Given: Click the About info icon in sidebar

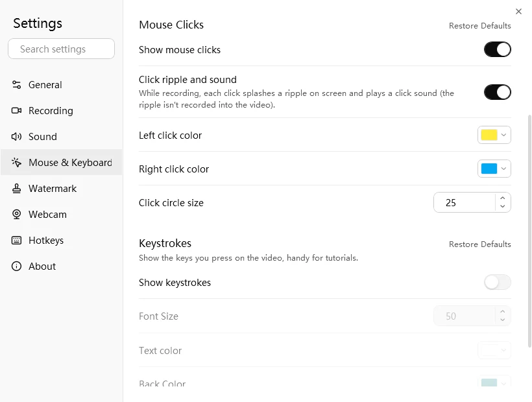Looking at the screenshot, I should (16, 266).
